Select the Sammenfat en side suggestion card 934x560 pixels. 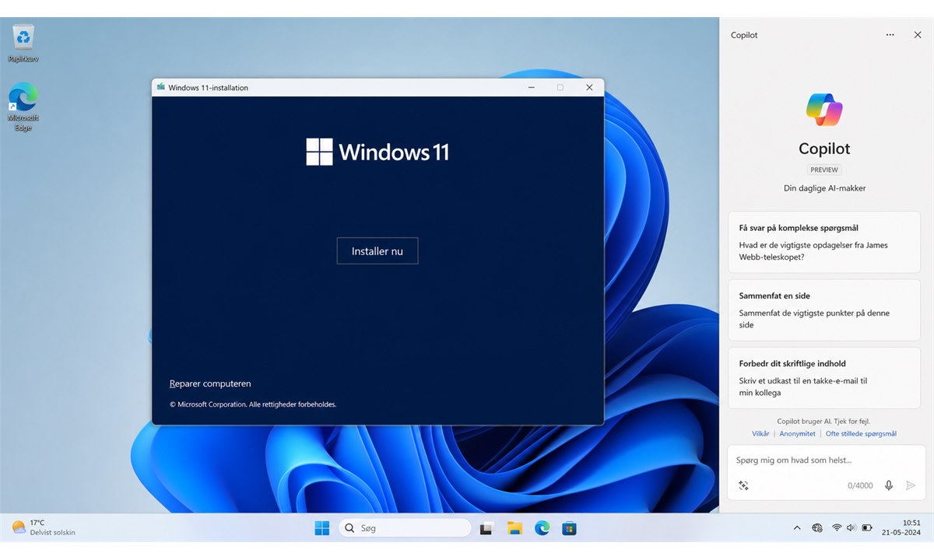(x=824, y=310)
